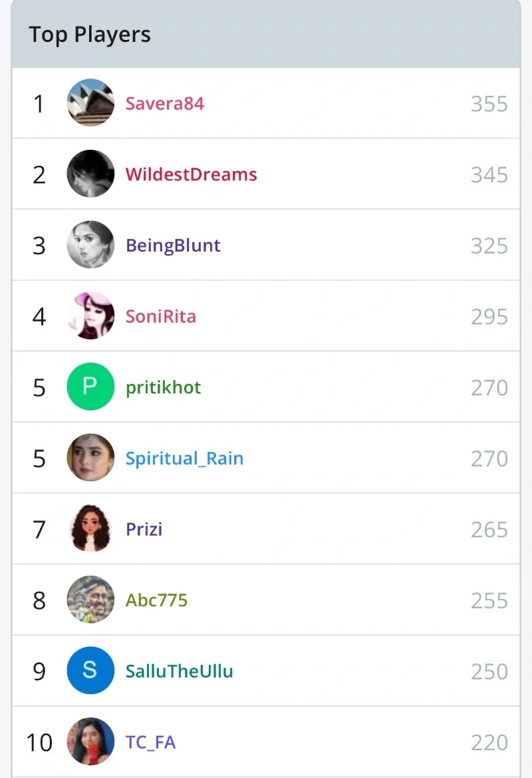The image size is (532, 778).
Task: Click the Top Players header
Action: tap(90, 35)
